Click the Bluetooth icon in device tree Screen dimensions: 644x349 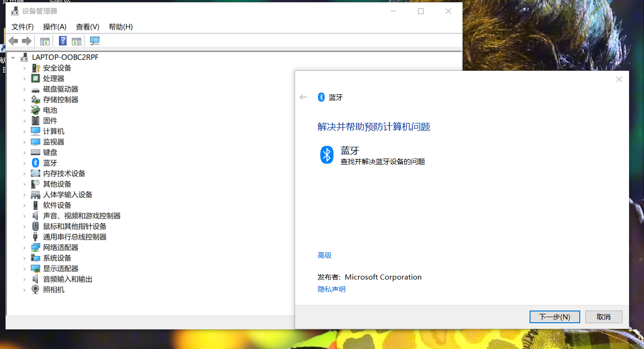coord(36,163)
